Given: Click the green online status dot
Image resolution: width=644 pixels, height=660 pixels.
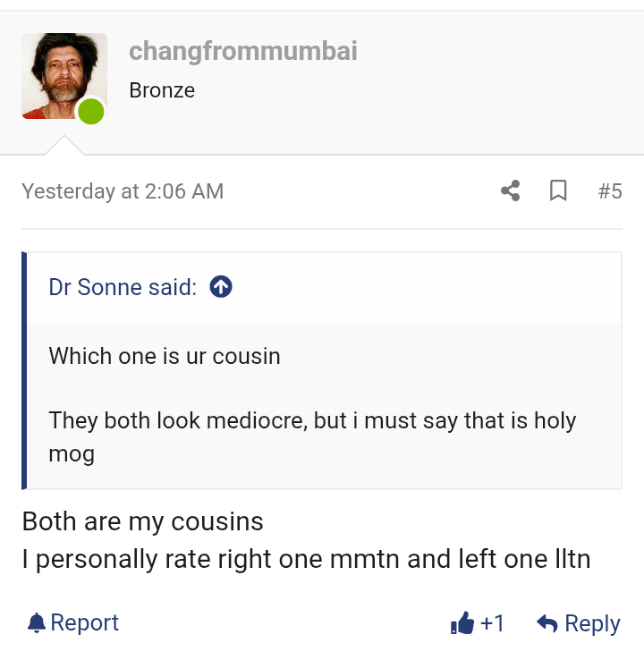Looking at the screenshot, I should tap(90, 112).
